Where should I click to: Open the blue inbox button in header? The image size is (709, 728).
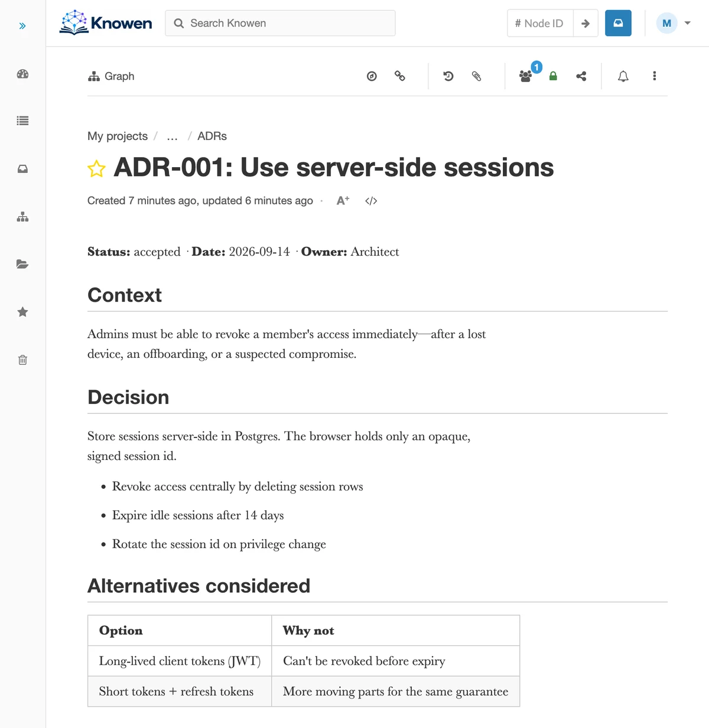click(x=618, y=23)
